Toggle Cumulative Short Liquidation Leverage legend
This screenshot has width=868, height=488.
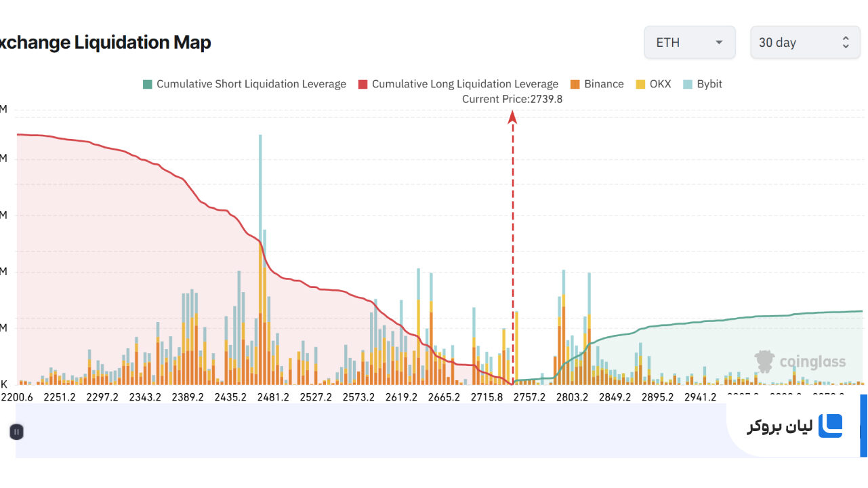click(x=244, y=84)
